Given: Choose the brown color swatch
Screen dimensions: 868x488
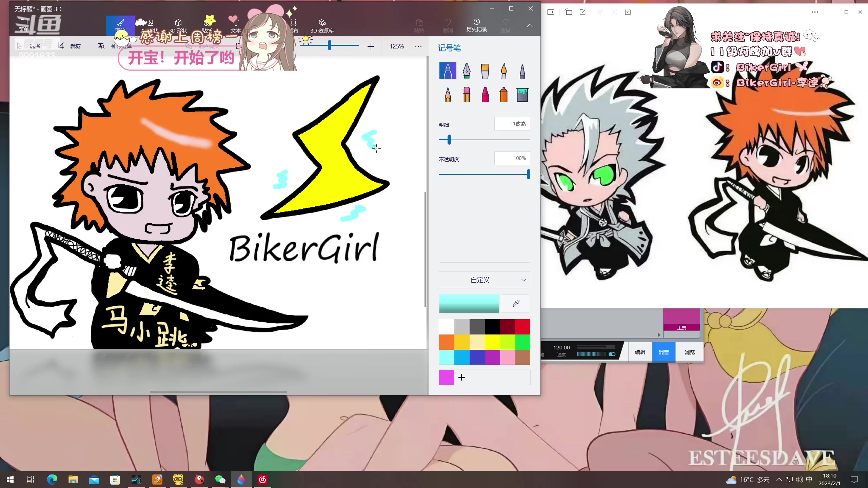Looking at the screenshot, I should tap(523, 357).
